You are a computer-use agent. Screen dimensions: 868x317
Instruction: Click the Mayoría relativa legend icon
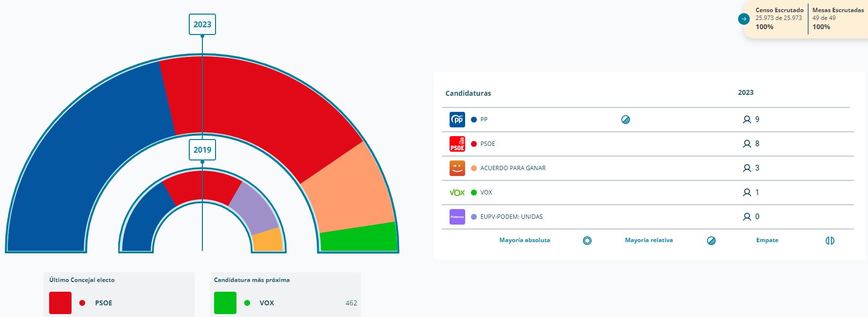coord(711,241)
